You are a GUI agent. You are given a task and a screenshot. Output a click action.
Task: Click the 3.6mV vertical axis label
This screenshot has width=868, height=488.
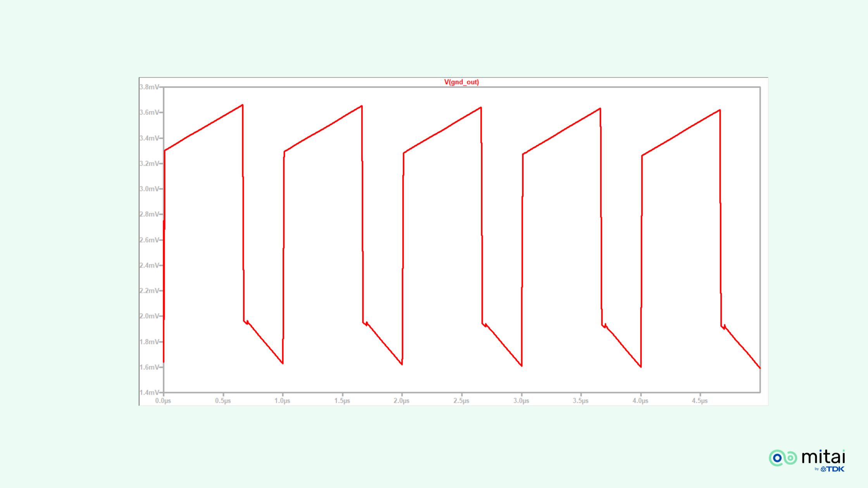(x=149, y=112)
